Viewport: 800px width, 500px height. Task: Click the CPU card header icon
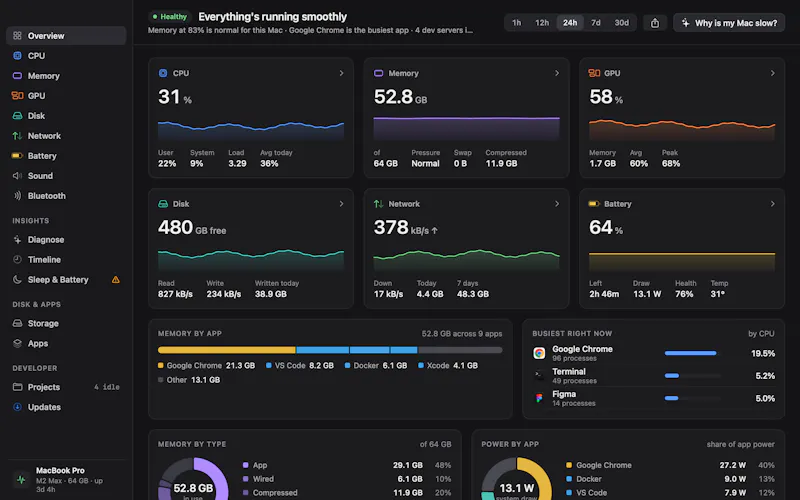click(163, 73)
